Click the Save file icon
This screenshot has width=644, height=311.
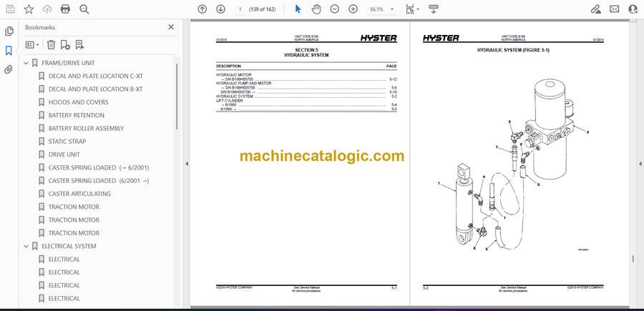coord(10,9)
